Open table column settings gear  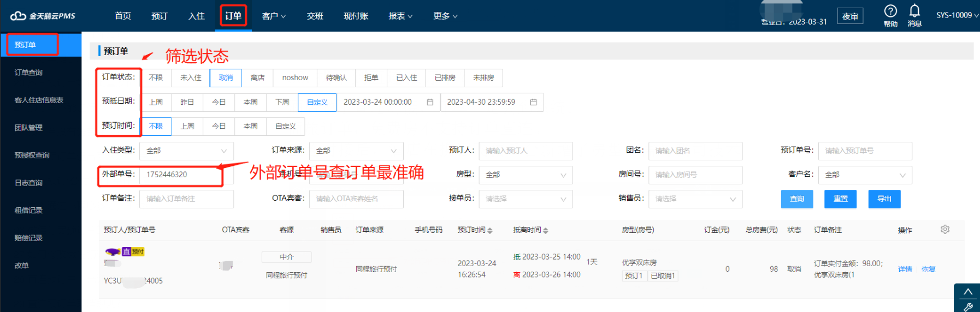click(x=945, y=229)
